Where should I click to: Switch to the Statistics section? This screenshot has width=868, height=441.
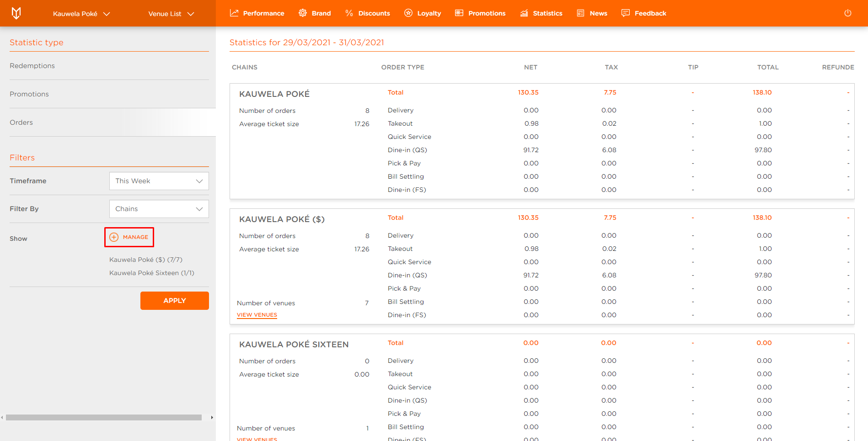[541, 13]
